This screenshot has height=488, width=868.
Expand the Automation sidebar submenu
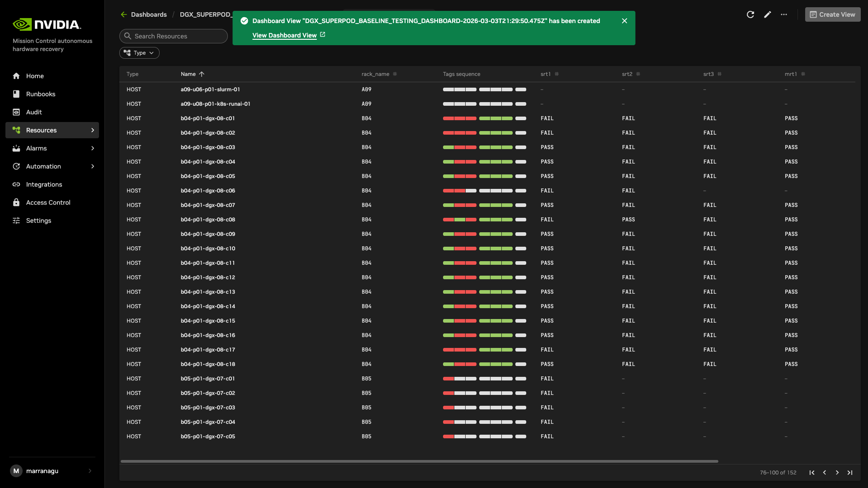tap(93, 166)
